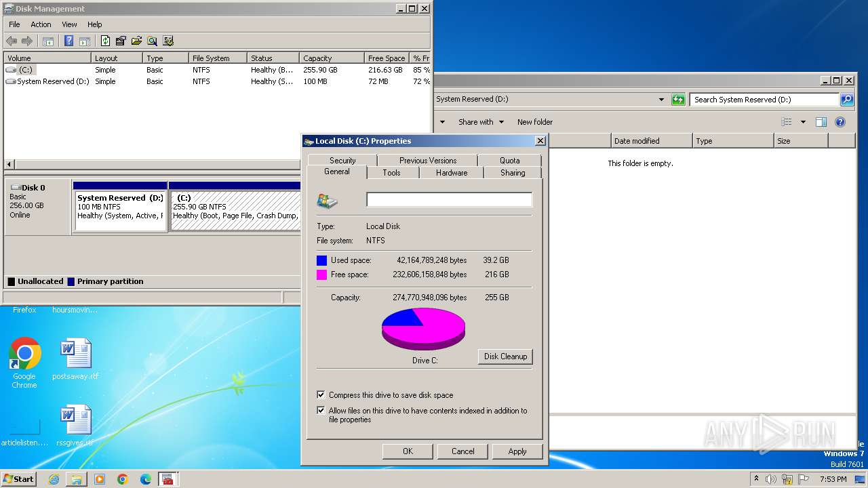Open the View menu in Disk Management
The image size is (868, 488).
pos(69,24)
